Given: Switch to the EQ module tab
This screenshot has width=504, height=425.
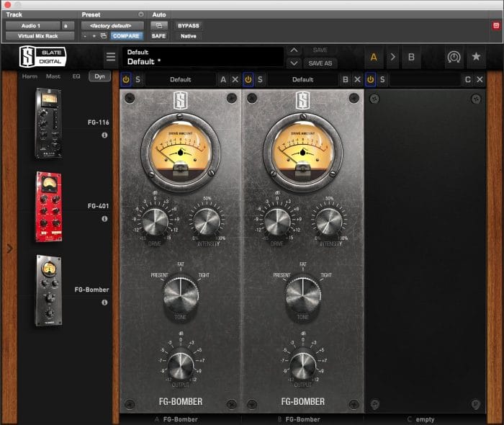Looking at the screenshot, I should pos(76,76).
